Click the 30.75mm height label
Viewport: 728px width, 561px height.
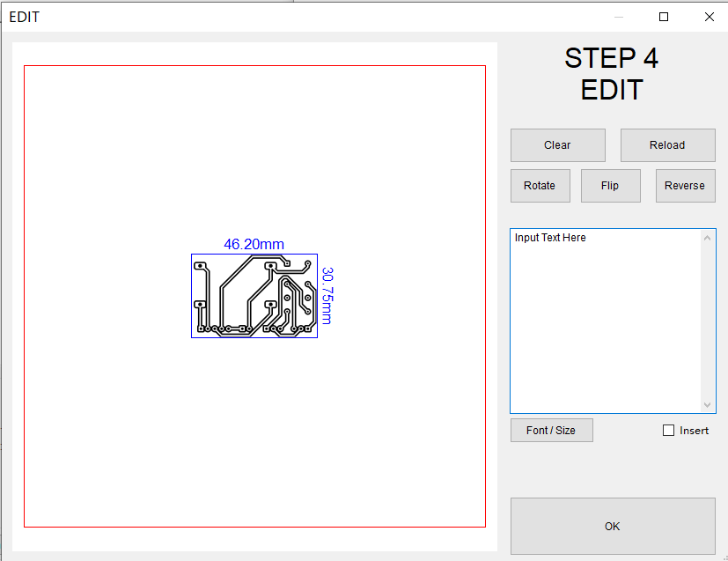click(327, 296)
